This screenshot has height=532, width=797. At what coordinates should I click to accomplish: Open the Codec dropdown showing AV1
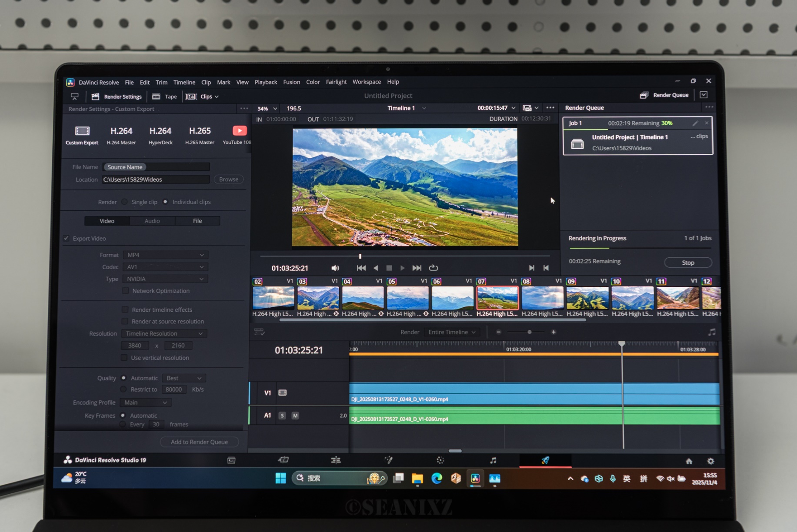tap(165, 267)
